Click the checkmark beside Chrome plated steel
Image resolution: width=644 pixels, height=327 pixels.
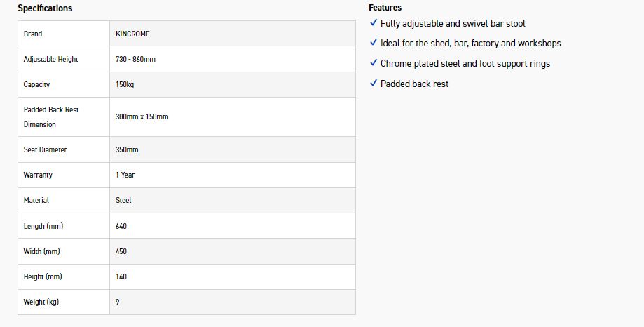pos(373,63)
